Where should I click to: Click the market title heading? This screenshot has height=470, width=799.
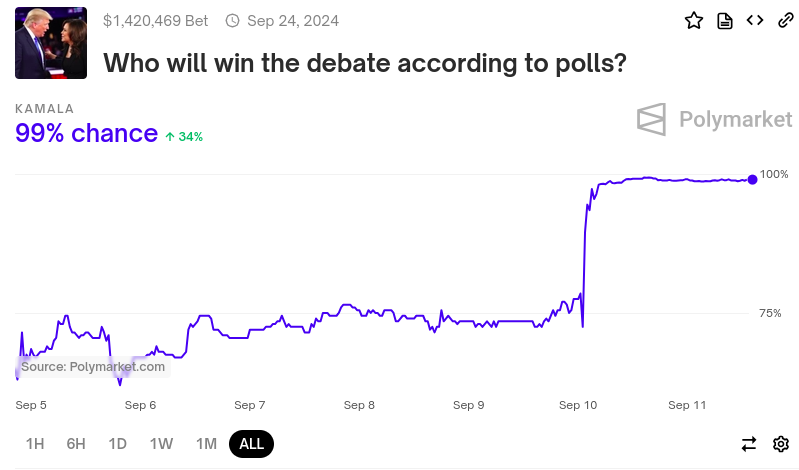[365, 63]
